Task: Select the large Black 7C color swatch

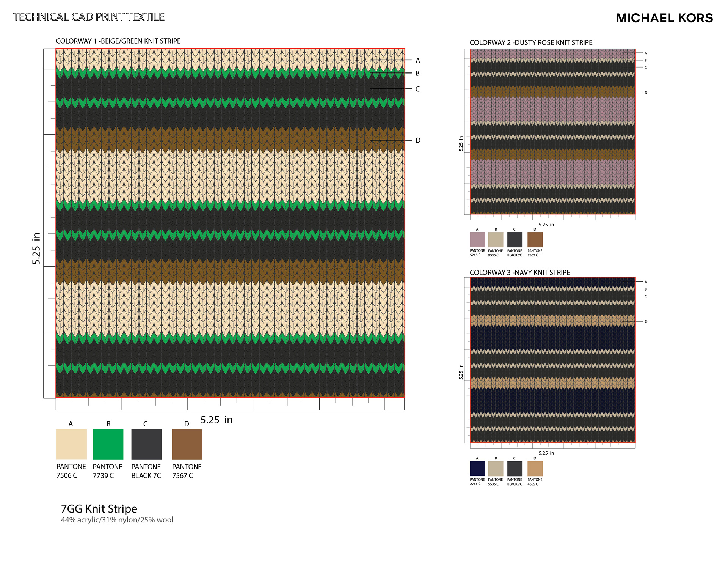Action: point(146,444)
